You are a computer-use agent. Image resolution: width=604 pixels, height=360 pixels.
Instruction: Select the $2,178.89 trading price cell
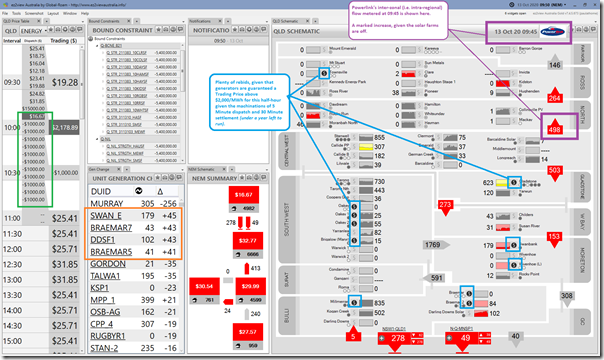(x=65, y=127)
